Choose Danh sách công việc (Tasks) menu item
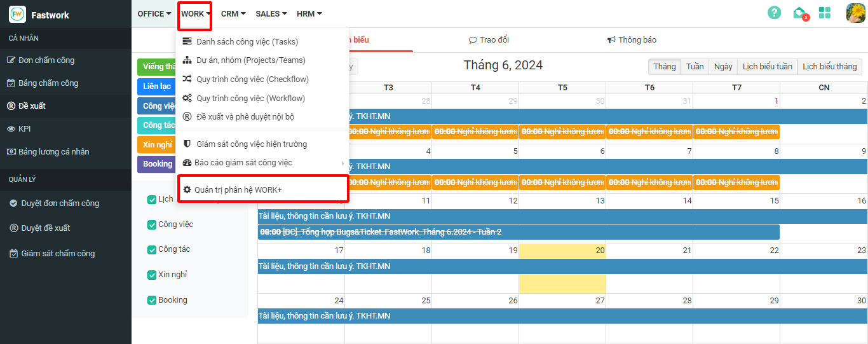Image resolution: width=868 pixels, height=344 pixels. tap(247, 42)
